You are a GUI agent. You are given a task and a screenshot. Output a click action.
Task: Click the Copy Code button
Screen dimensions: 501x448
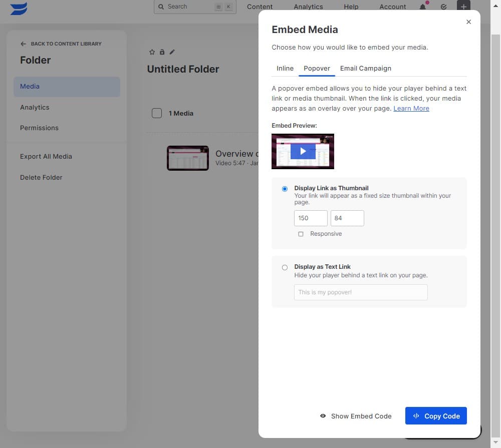[435, 416]
